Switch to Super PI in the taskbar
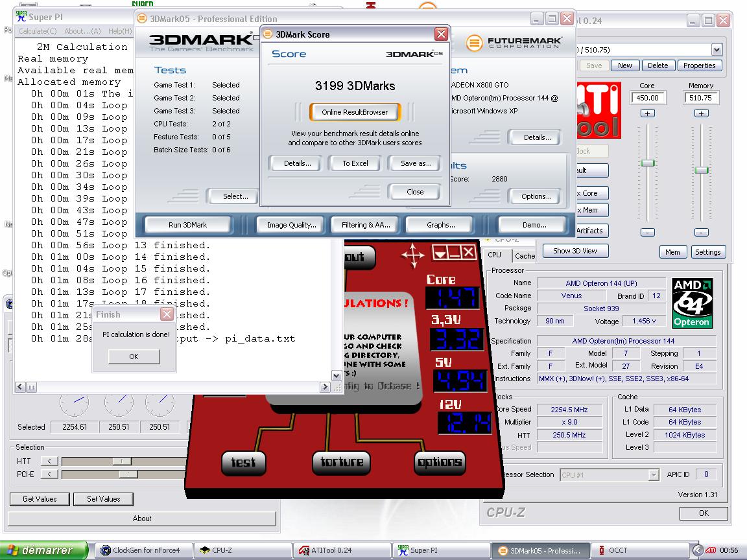 coord(441,550)
